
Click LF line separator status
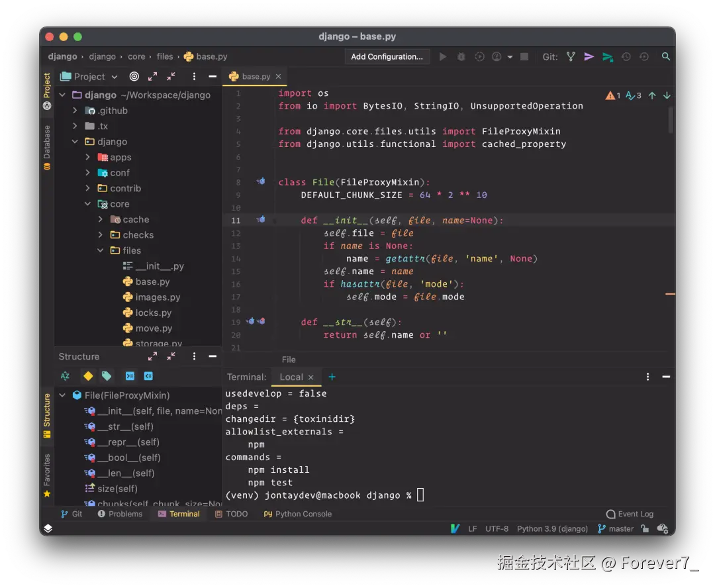coord(473,528)
